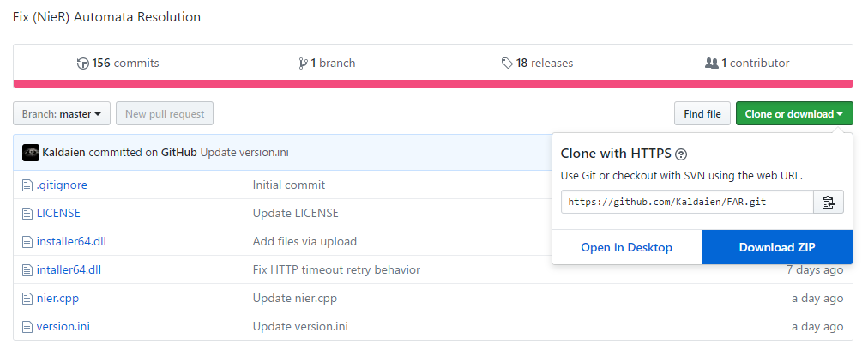View the 18 releases tab
This screenshot has height=357, width=868.
(x=537, y=64)
